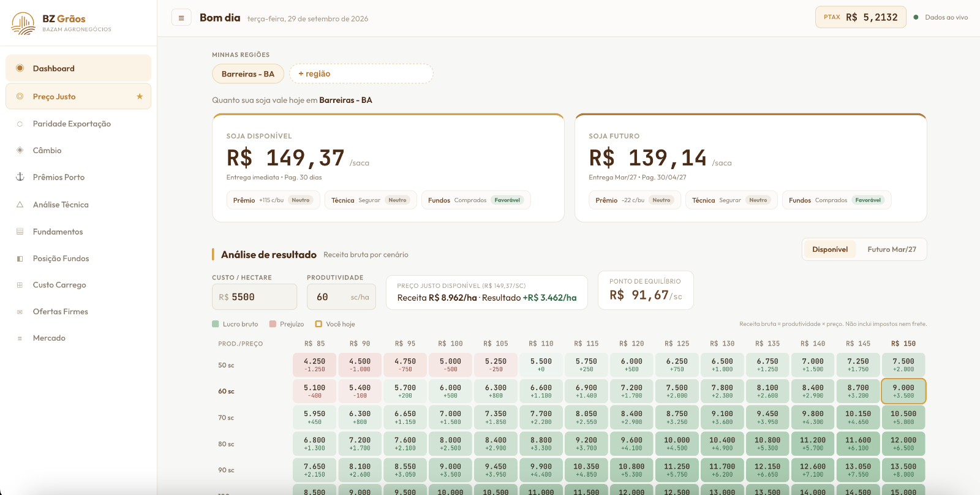Click the Mercado sidebar icon
The image size is (980, 495).
[20, 338]
